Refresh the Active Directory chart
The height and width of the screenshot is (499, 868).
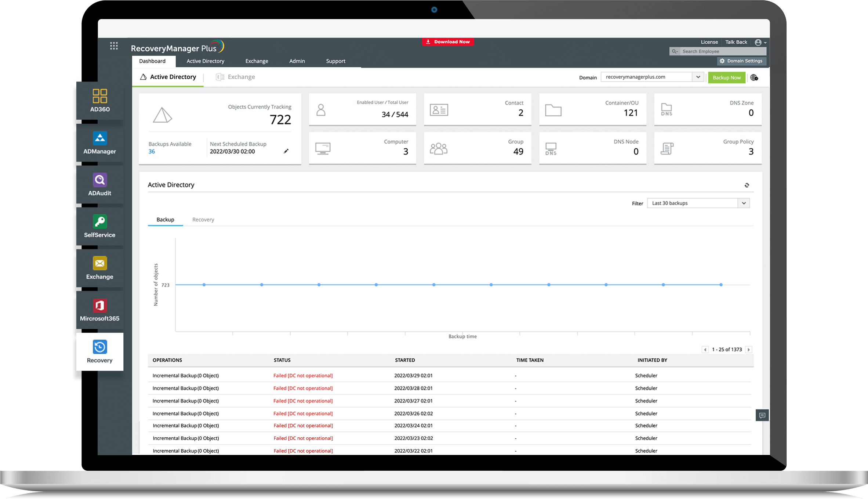[747, 185]
